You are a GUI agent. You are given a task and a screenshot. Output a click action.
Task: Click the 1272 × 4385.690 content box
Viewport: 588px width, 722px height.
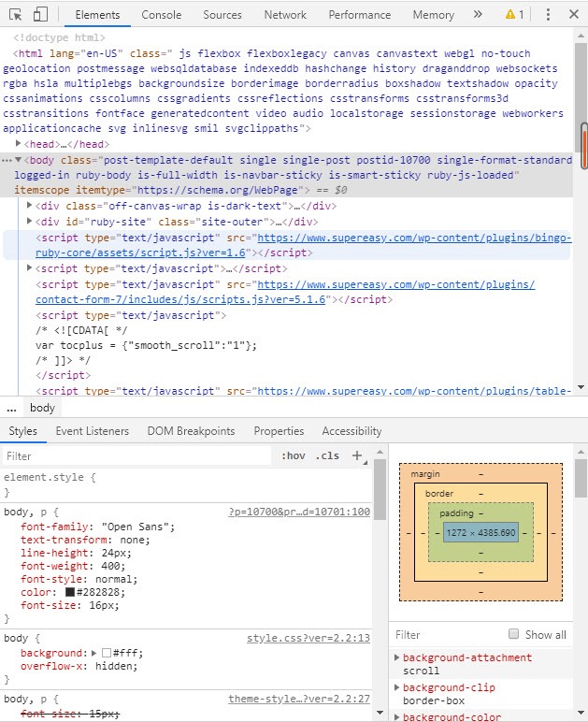480,533
